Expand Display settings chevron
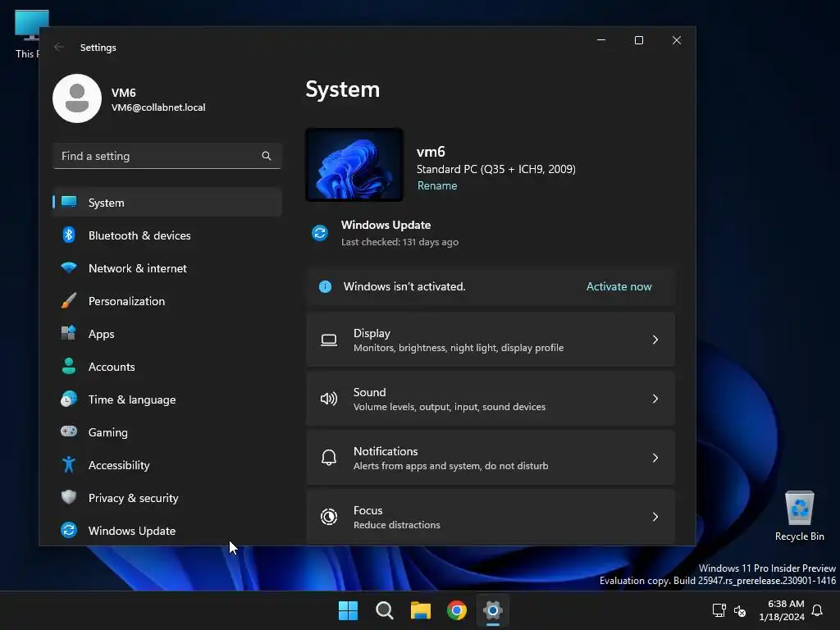 click(x=655, y=340)
